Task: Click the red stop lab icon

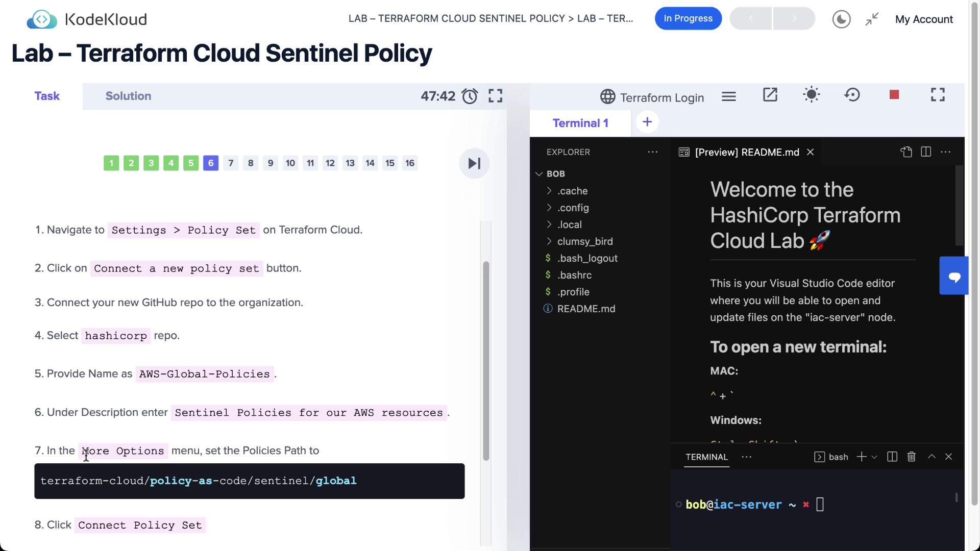Action: point(894,95)
